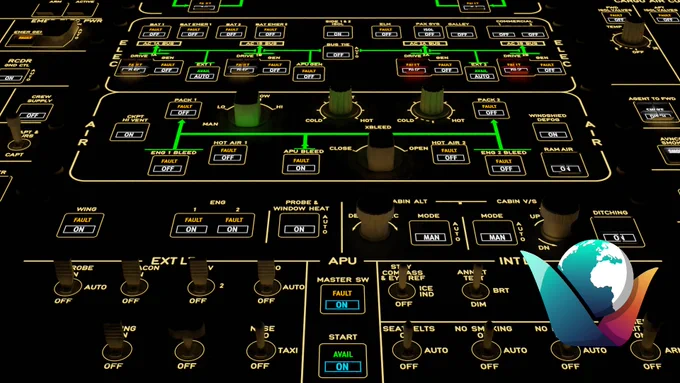680x383 pixels.
Task: Push the CABIN ALT MODE MAN button
Action: (x=431, y=233)
